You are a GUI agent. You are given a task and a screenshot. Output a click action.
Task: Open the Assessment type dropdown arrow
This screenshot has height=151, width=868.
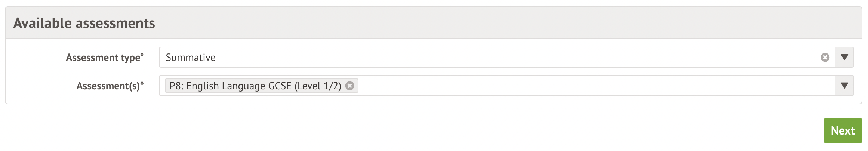844,58
